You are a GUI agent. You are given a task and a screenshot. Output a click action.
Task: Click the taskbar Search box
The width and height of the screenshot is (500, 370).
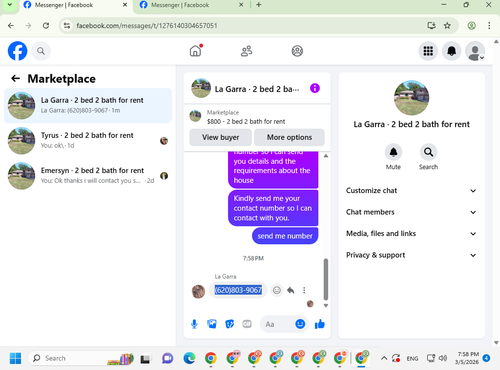tap(81, 358)
